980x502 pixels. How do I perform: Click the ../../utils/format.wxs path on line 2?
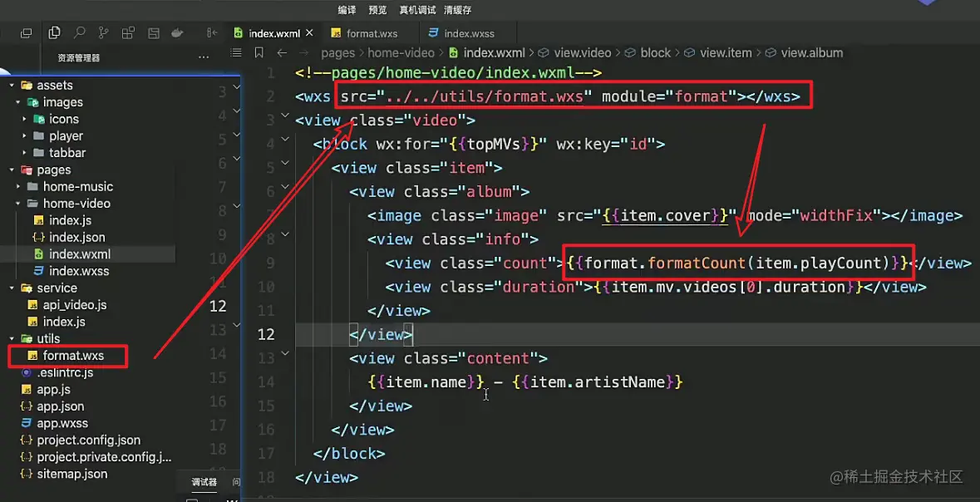485,97
